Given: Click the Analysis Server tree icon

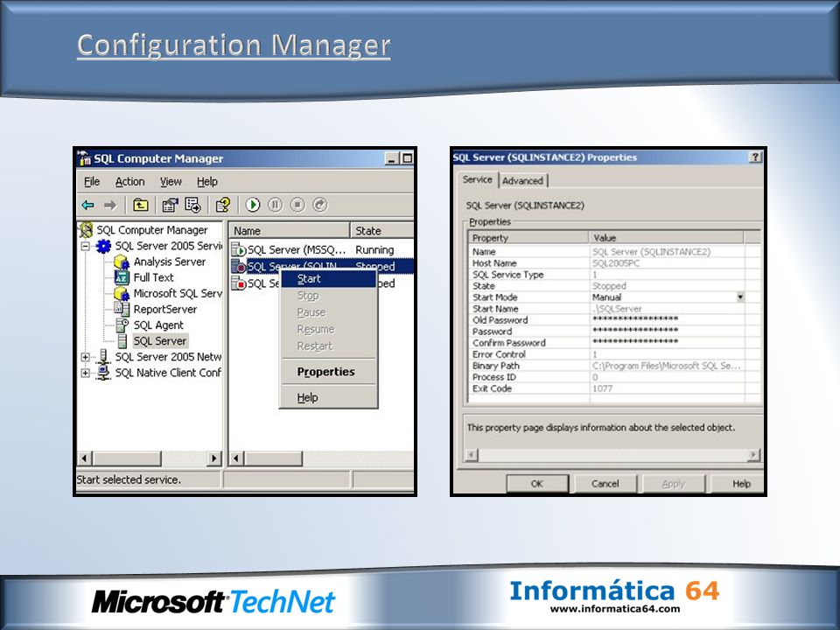Looking at the screenshot, I should coord(122,262).
